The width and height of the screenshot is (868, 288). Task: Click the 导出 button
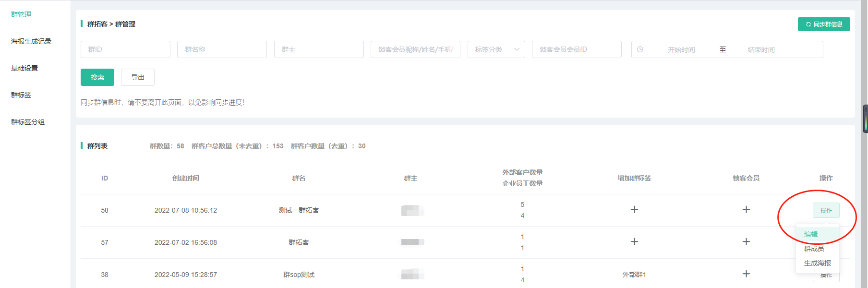pyautogui.click(x=138, y=77)
